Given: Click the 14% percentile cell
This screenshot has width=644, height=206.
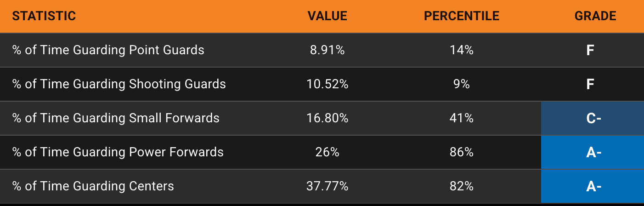Looking at the screenshot, I should click(461, 50).
